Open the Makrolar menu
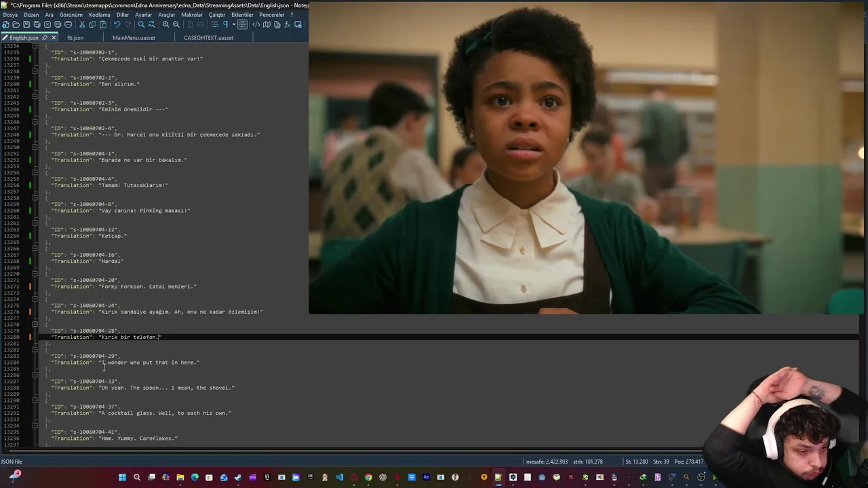Screen dimensions: 868x488 192,15
